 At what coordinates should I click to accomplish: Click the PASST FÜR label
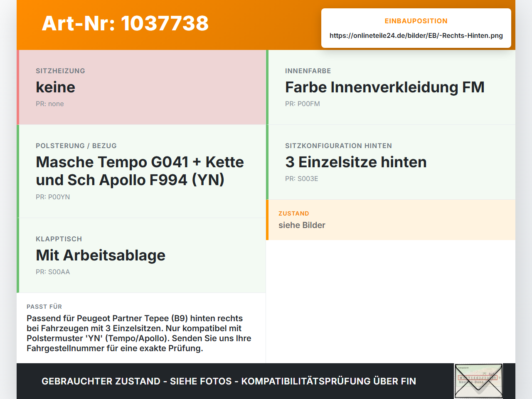pos(44,307)
